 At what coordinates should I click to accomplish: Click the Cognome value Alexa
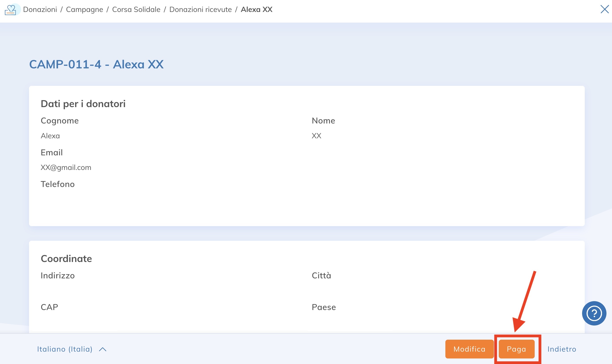[50, 136]
